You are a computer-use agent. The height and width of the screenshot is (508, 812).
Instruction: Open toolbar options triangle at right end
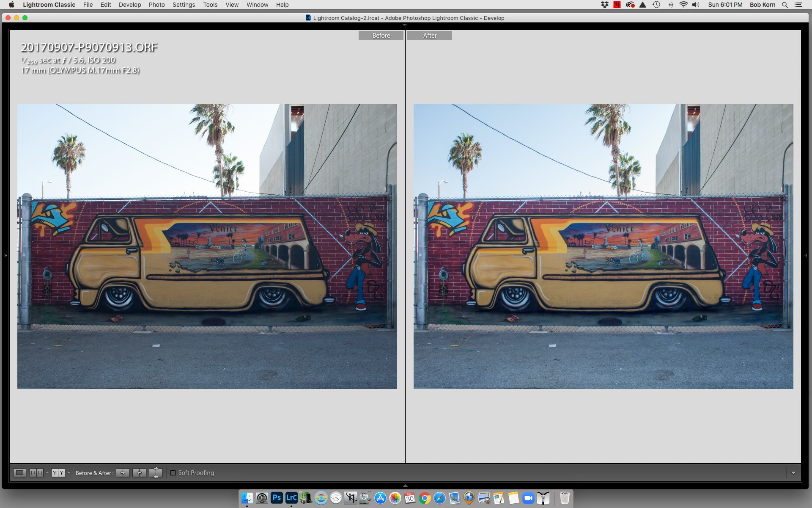click(793, 473)
